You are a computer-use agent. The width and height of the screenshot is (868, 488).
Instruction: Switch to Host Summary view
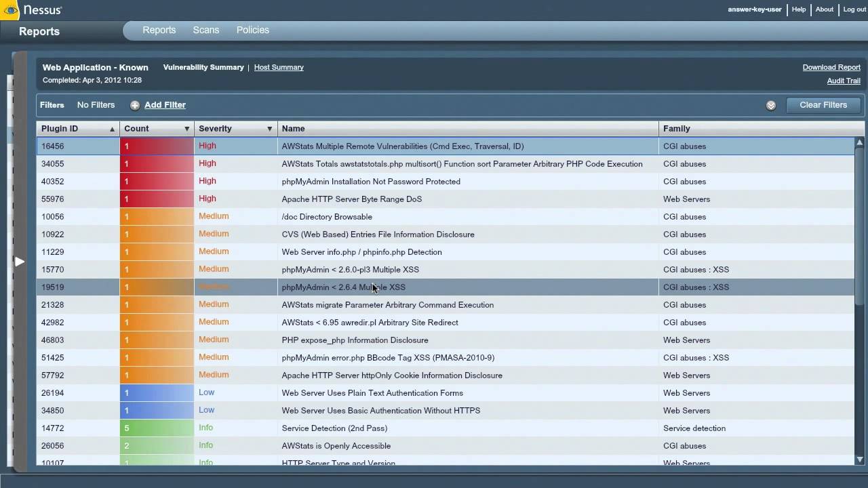tap(279, 67)
